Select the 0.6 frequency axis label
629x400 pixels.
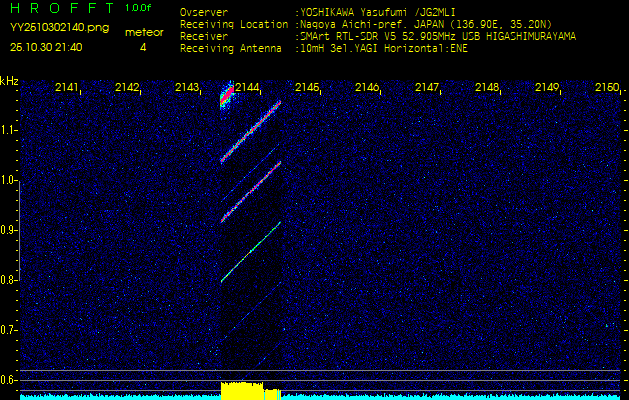[9, 379]
